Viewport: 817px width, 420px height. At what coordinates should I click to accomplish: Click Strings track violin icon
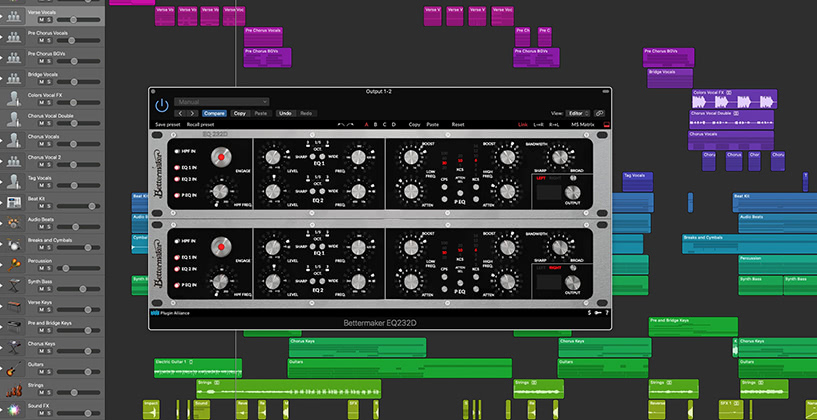coord(14,389)
